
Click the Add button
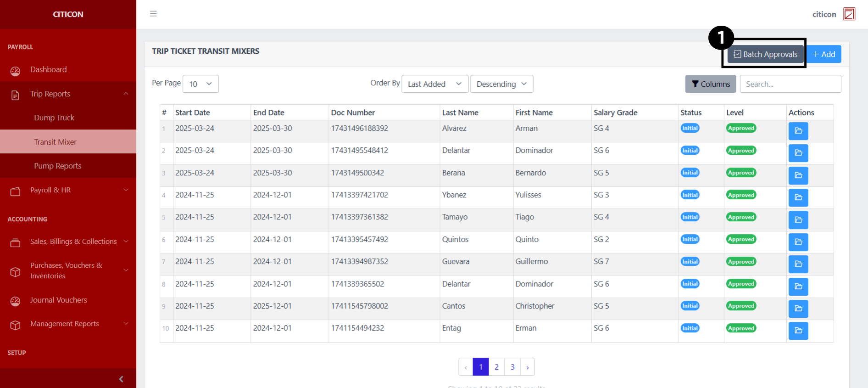(x=823, y=54)
